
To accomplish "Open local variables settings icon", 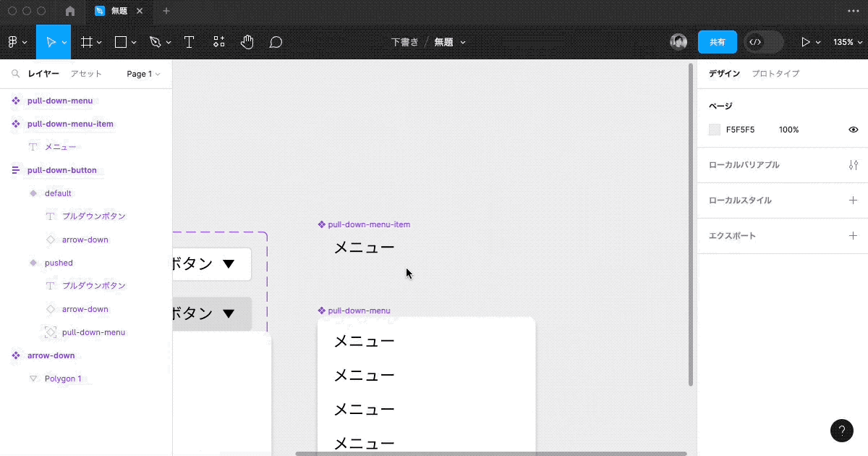I will tap(853, 165).
